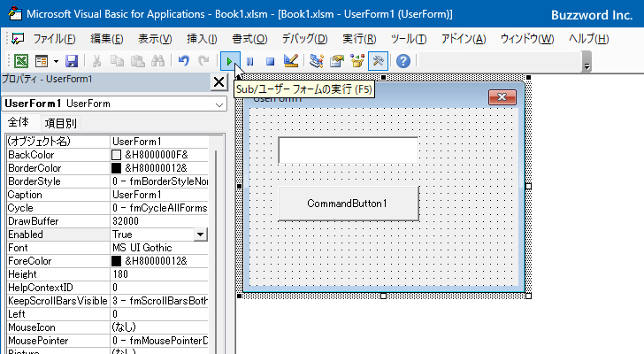644x354 pixels.
Task: Select the MouseIcon property row
Action: coord(108,327)
